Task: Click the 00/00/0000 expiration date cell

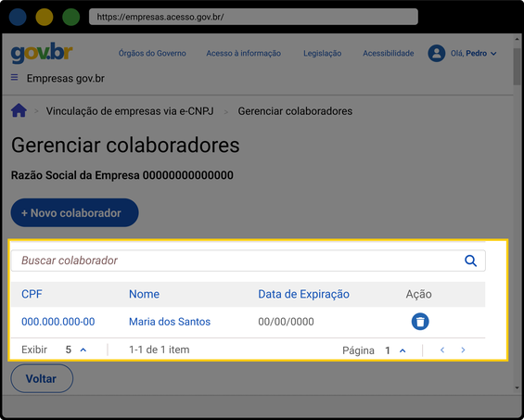Action: coord(286,322)
